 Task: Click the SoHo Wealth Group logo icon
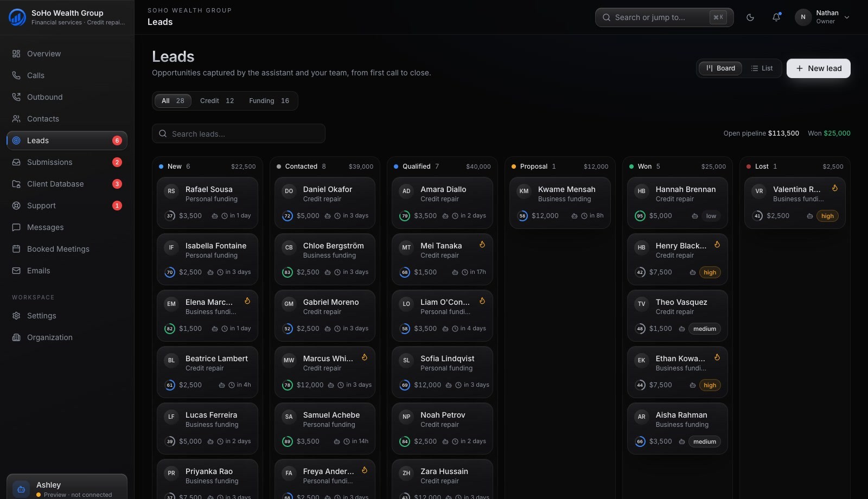tap(17, 17)
